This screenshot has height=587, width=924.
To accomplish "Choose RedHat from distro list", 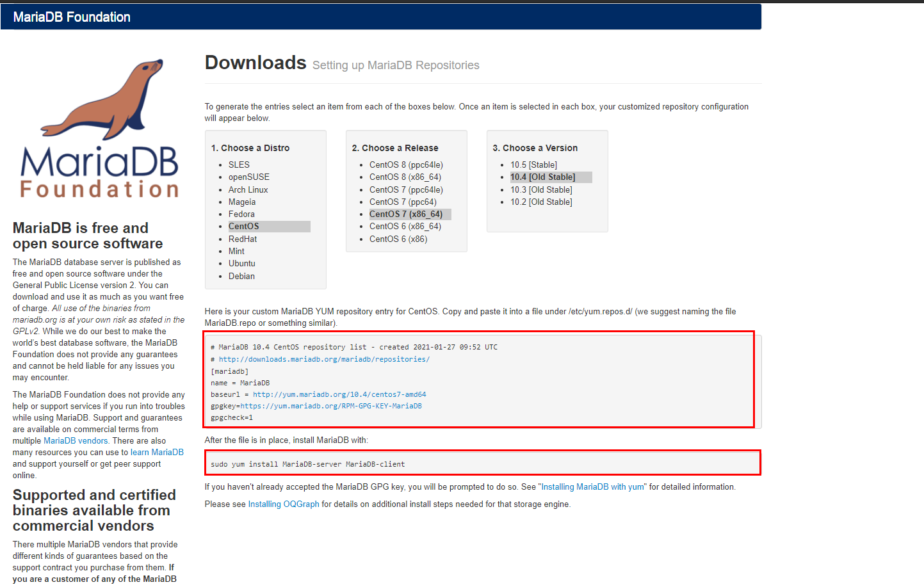I will coord(243,239).
